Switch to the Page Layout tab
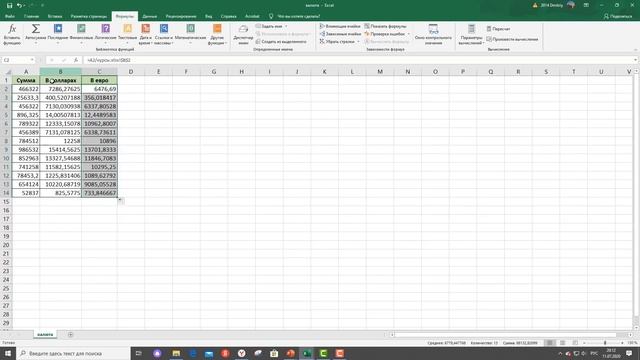Viewport: 640px width, 360px height. click(x=89, y=16)
